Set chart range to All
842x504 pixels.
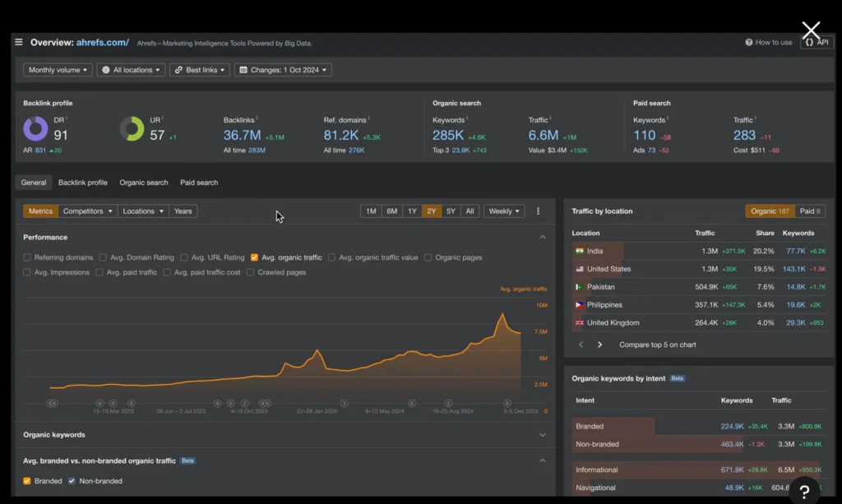pos(470,211)
